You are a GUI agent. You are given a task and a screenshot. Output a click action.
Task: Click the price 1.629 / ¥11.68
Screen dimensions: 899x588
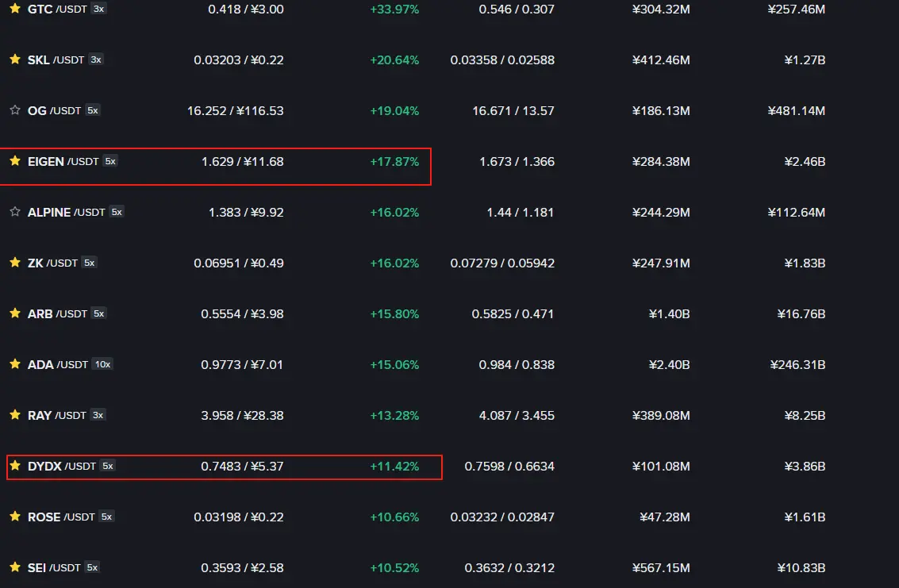tap(243, 162)
